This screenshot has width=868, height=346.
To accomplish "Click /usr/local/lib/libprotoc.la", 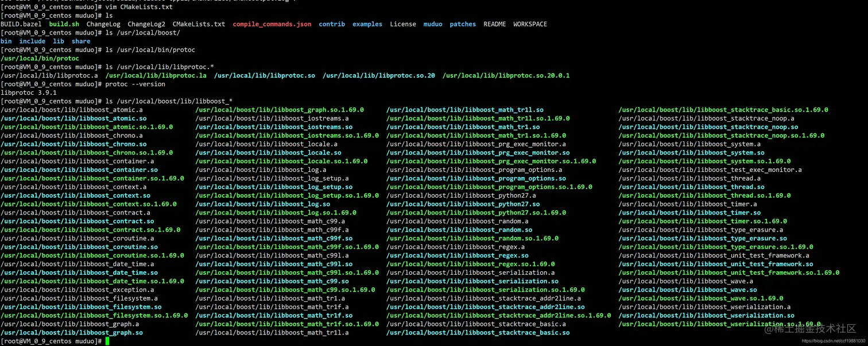I will tap(156, 75).
